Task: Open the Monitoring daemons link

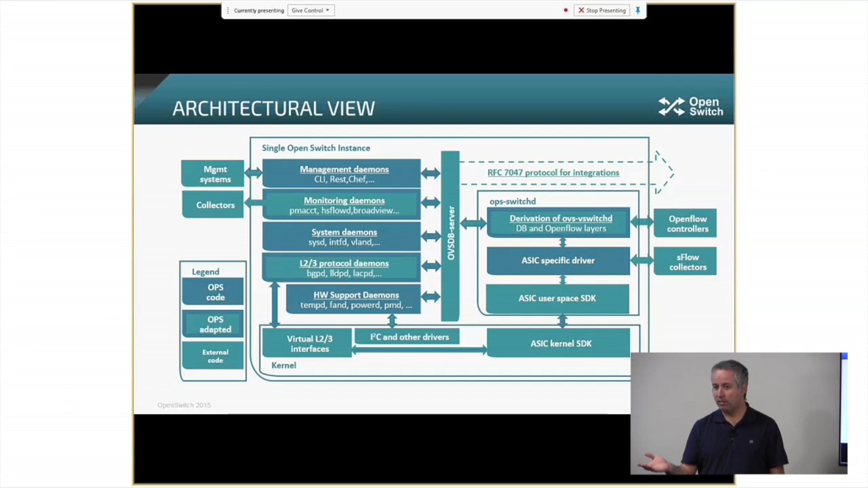Action: click(x=344, y=200)
